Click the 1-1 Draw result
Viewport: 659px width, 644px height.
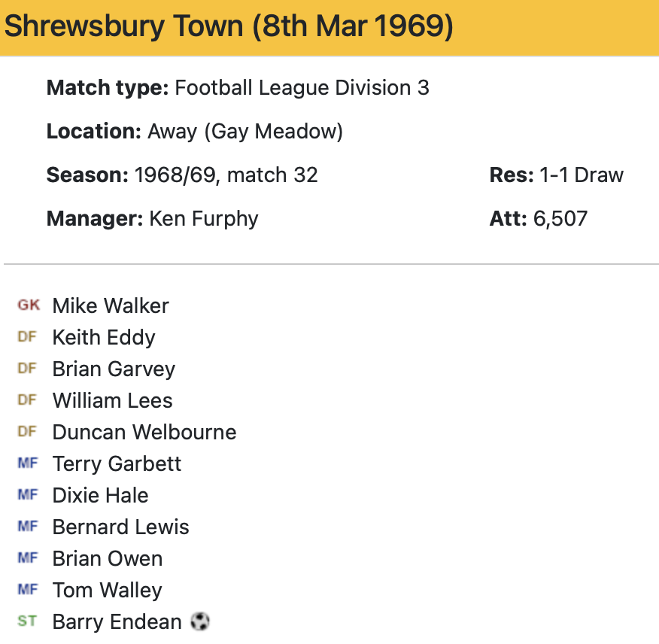click(x=581, y=175)
